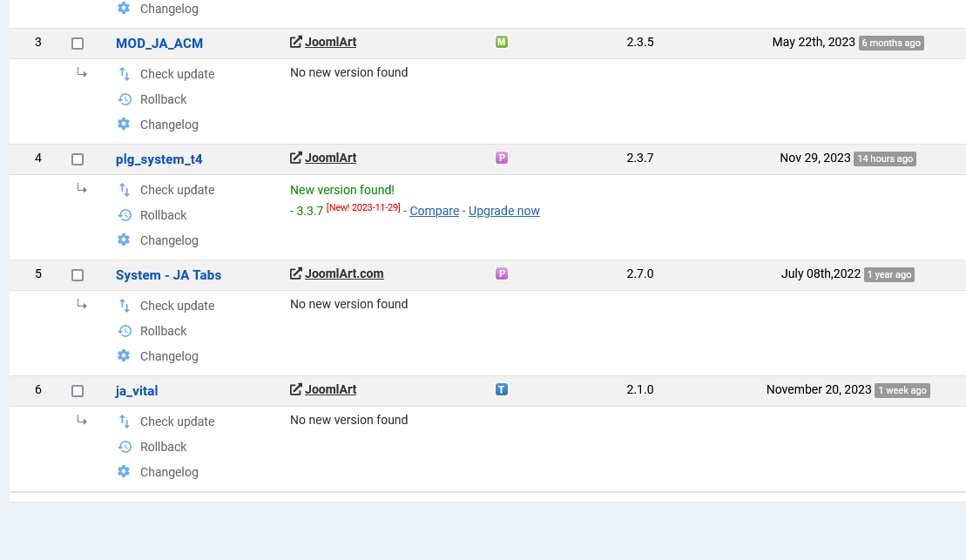The height and width of the screenshot is (560, 966).
Task: Click the purple plugin badge for plg_system_t4
Action: 502,158
